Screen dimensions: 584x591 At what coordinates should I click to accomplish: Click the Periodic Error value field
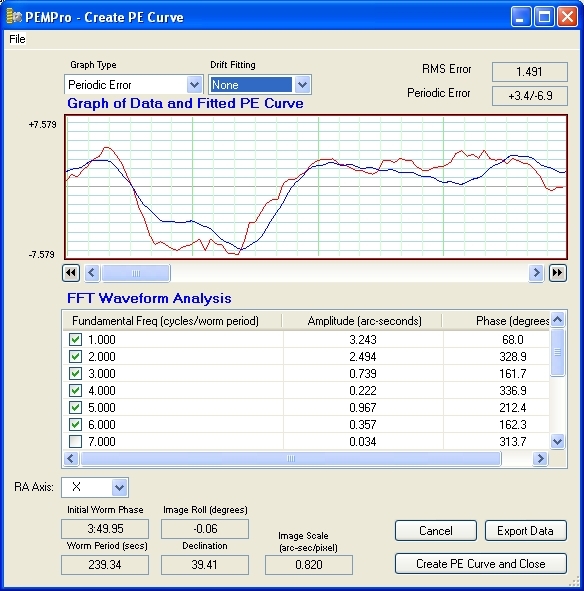pos(529,96)
